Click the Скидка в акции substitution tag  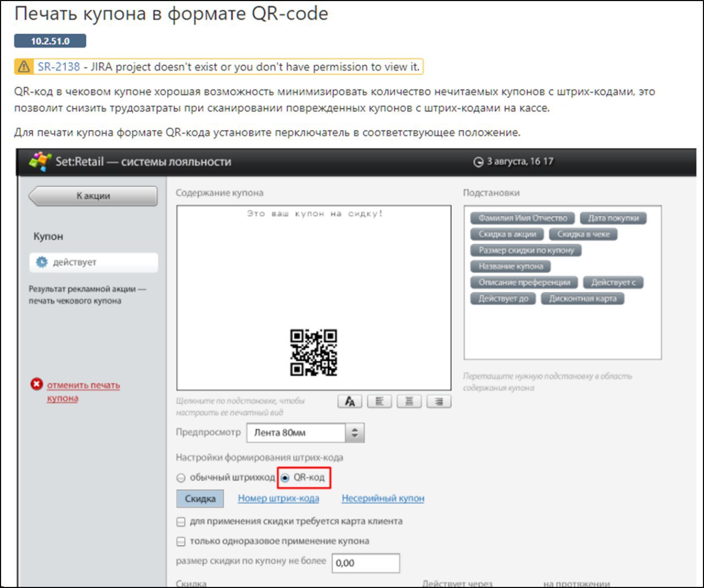click(507, 234)
